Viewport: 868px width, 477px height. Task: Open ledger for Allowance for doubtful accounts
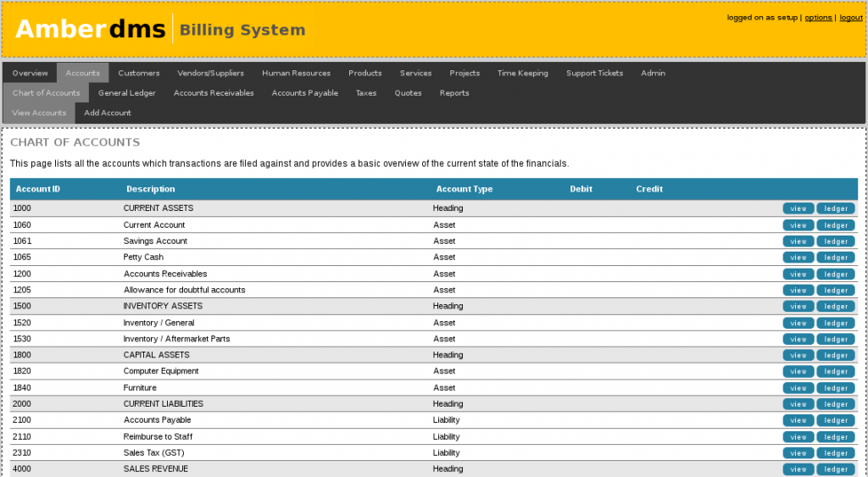point(836,290)
